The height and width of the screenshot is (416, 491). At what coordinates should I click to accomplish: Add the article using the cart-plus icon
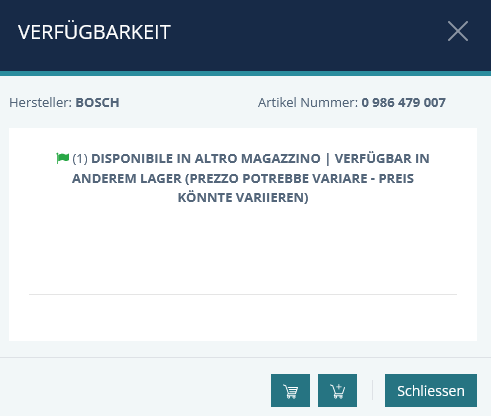tap(337, 390)
